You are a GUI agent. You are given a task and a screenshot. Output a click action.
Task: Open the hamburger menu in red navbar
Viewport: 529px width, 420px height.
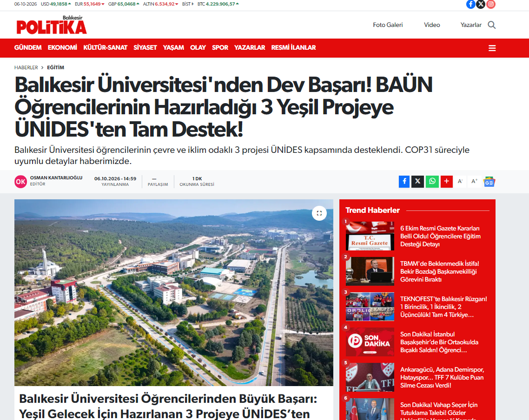(492, 48)
